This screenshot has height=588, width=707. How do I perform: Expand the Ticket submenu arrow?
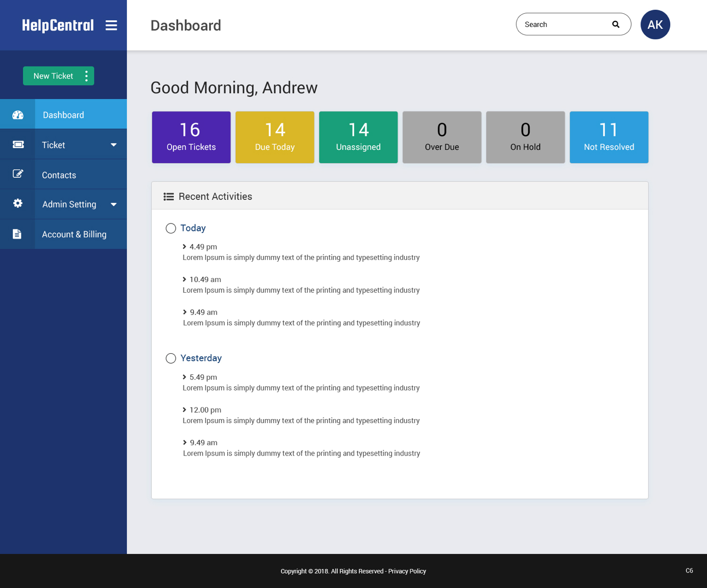pyautogui.click(x=114, y=145)
